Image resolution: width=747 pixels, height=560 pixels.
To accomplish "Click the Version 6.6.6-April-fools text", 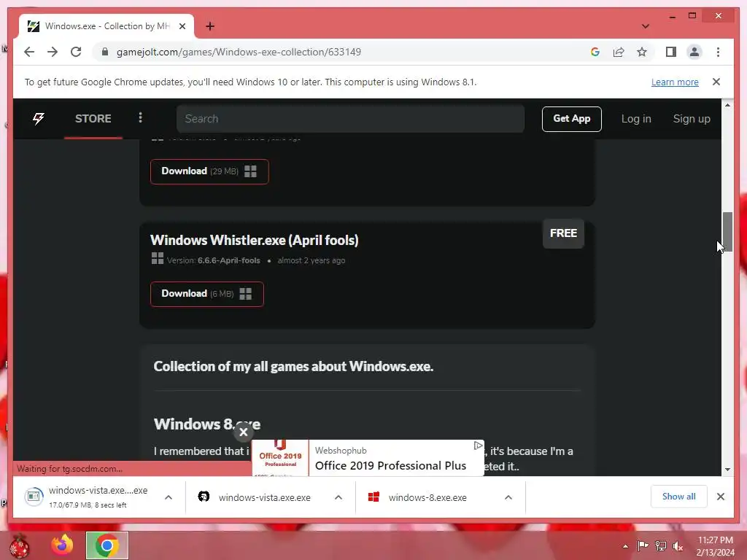I will pyautogui.click(x=214, y=260).
